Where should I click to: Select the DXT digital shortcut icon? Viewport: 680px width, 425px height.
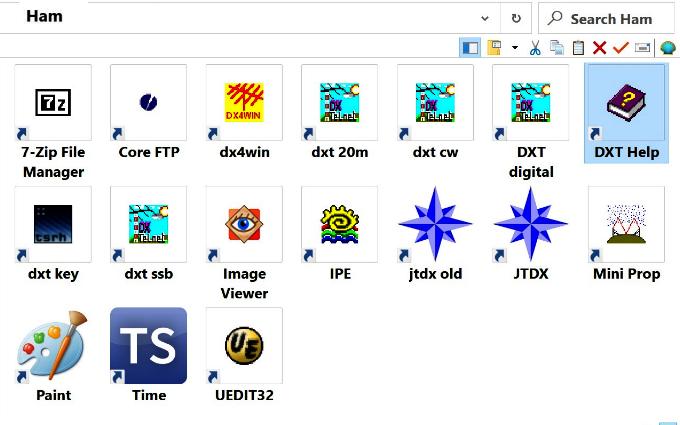pos(531,102)
